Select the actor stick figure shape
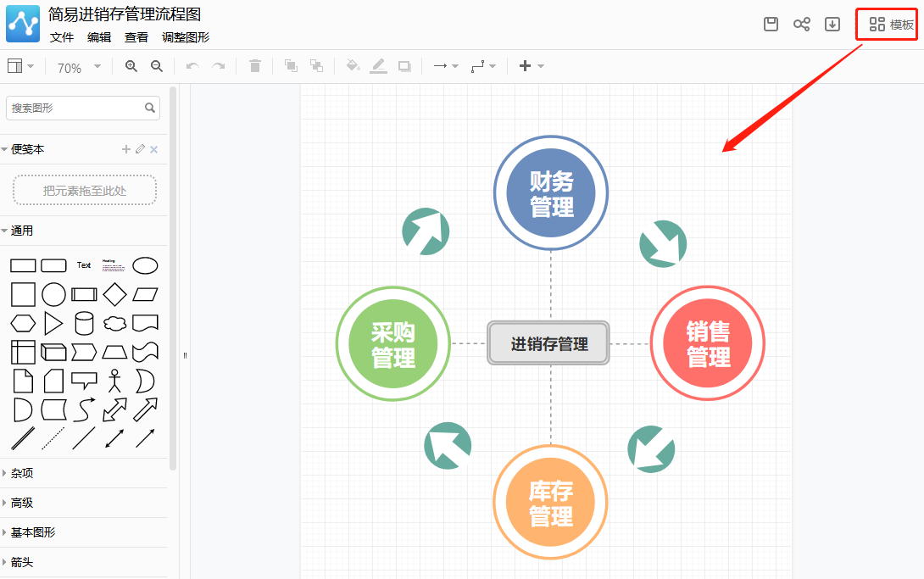 [115, 381]
